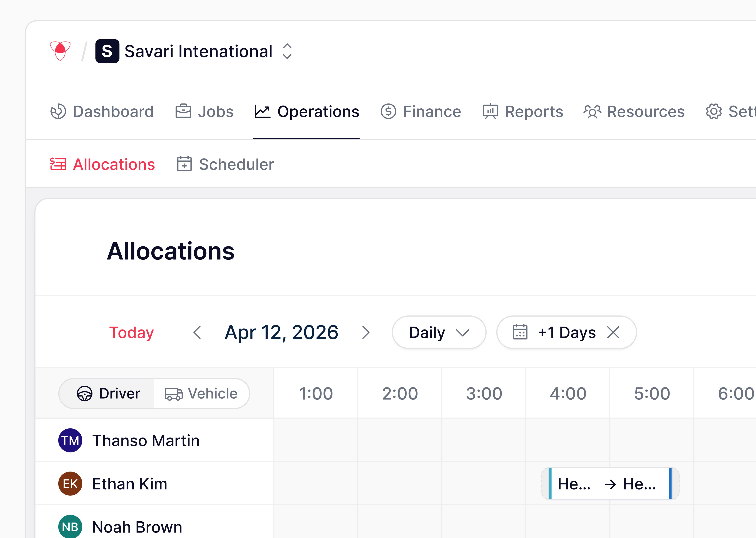Viewport: 756px width, 538px height.
Task: Select the Operations tab
Action: pyautogui.click(x=307, y=112)
